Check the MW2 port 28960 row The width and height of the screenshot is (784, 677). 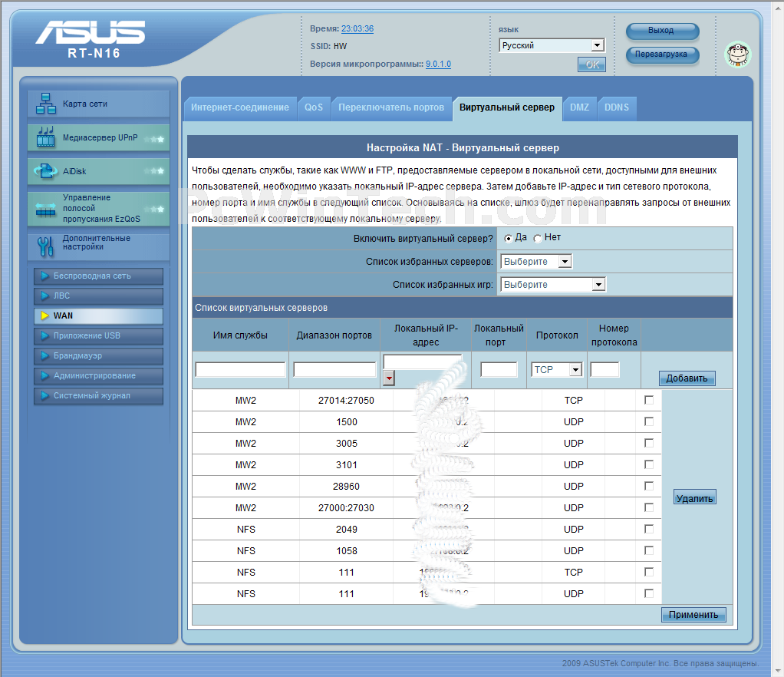[649, 486]
